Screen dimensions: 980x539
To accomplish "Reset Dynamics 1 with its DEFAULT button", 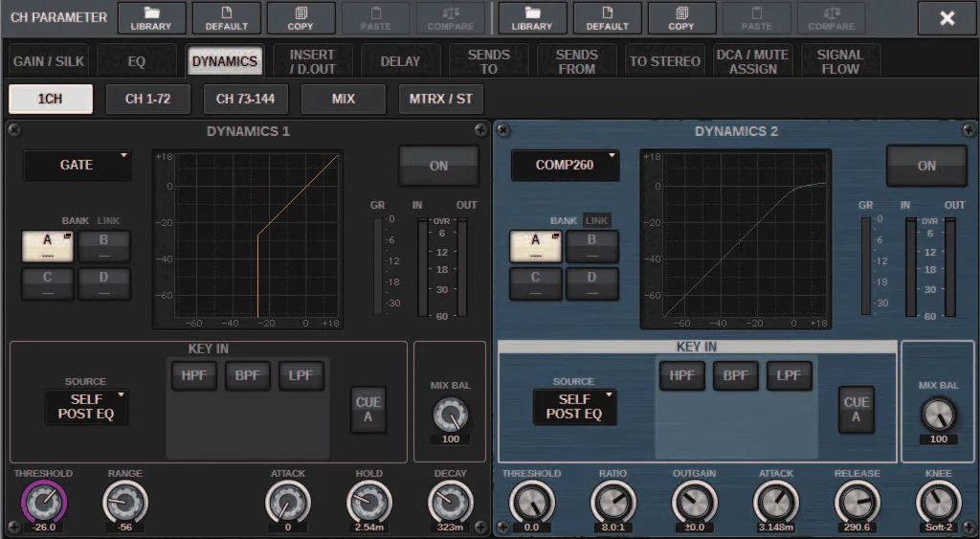I will [226, 17].
